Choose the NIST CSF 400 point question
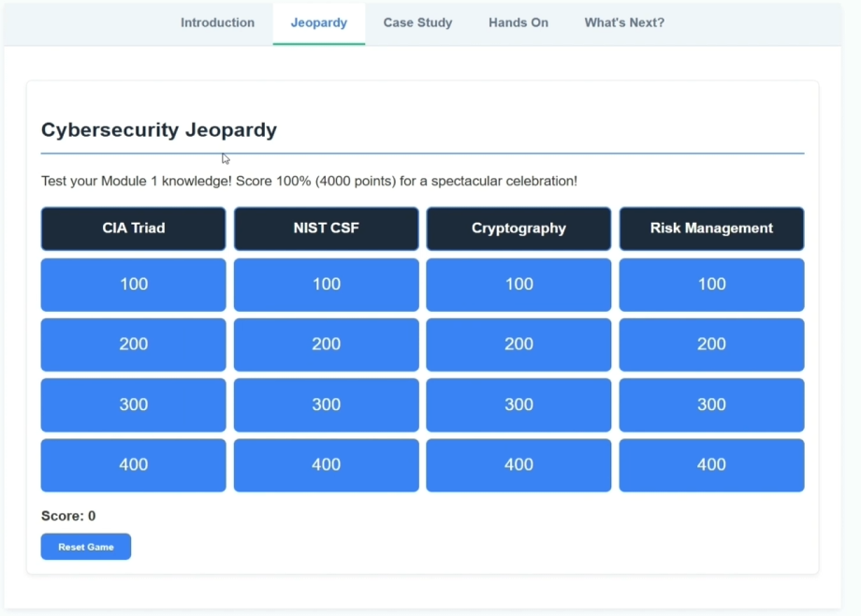This screenshot has width=861, height=616. 326,464
